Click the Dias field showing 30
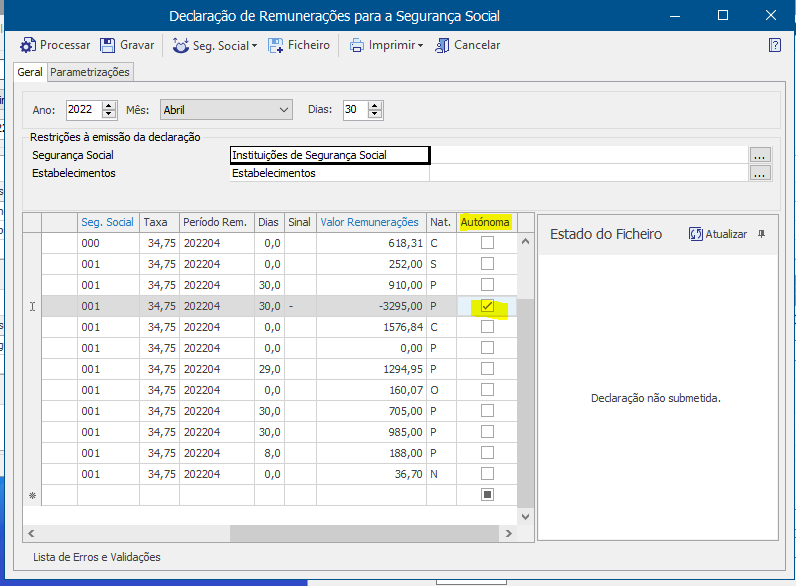Viewport: 796px width, 586px height. point(354,110)
